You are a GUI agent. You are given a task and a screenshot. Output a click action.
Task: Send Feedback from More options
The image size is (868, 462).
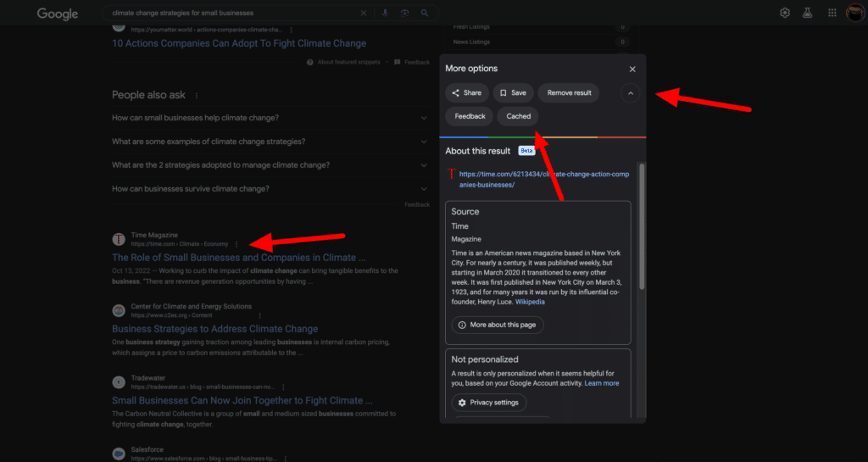470,116
